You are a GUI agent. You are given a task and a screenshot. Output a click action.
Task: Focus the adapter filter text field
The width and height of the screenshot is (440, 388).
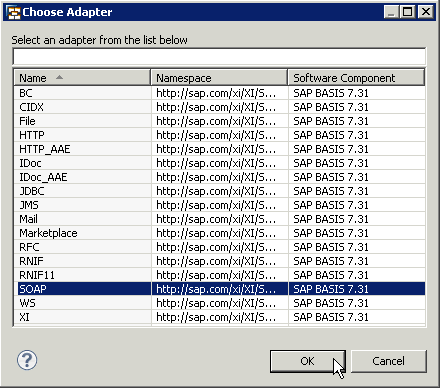coord(219,57)
